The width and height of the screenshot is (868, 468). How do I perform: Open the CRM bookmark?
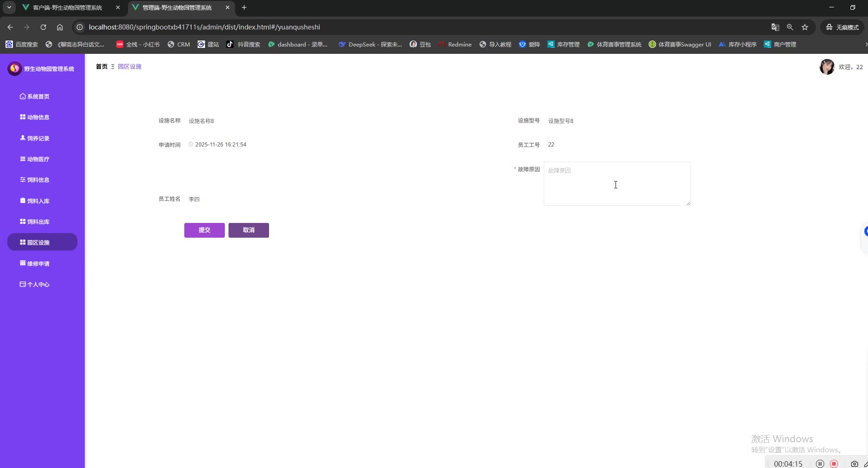(179, 45)
